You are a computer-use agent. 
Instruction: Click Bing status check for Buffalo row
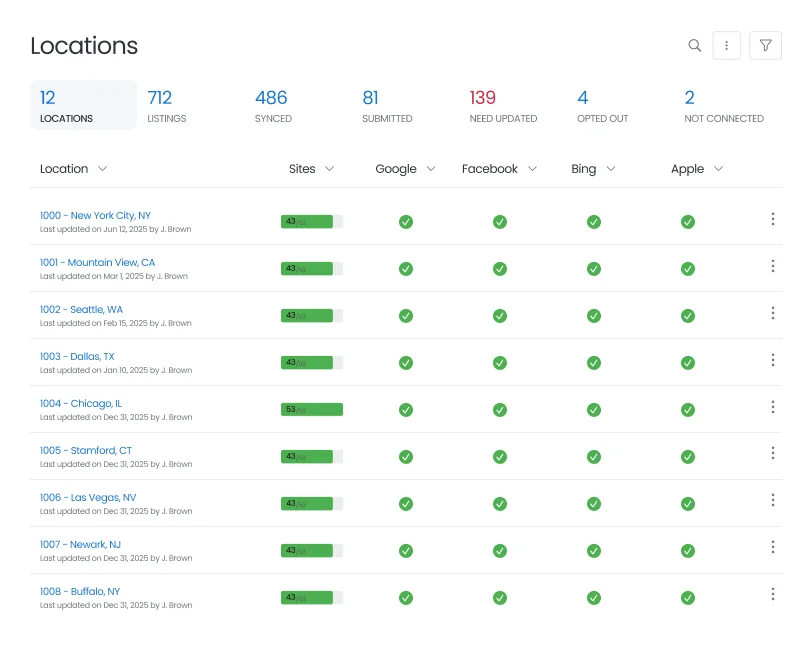pyautogui.click(x=594, y=598)
